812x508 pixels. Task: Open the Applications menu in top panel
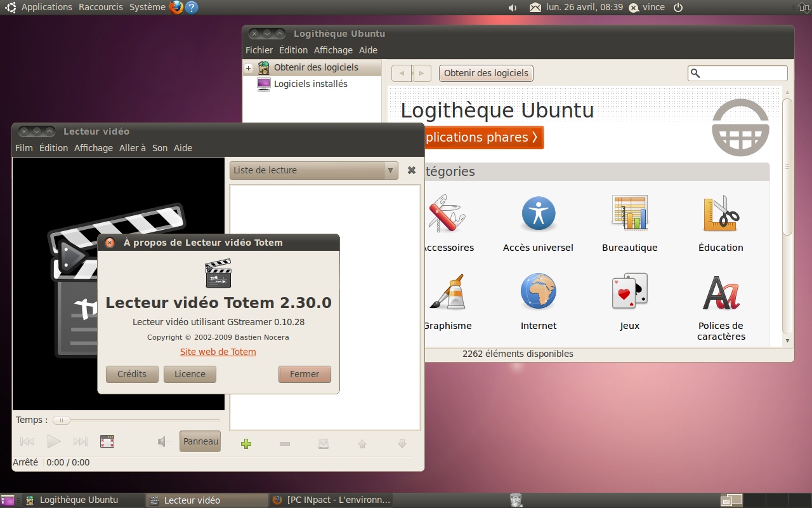click(47, 8)
